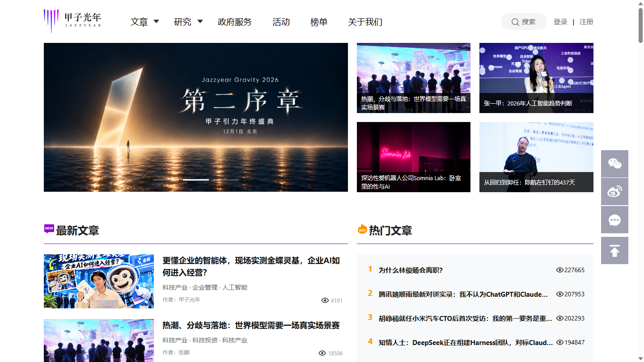Open the 关于我们 page
Image resolution: width=644 pixels, height=362 pixels.
click(365, 22)
